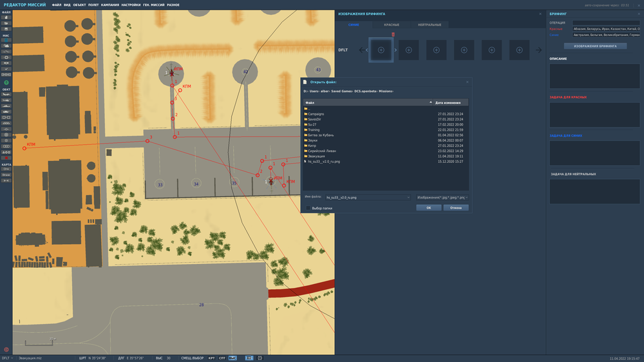The width and height of the screenshot is (644, 362).
Task: Open the ОБЪЕКТ menu
Action: (x=79, y=5)
